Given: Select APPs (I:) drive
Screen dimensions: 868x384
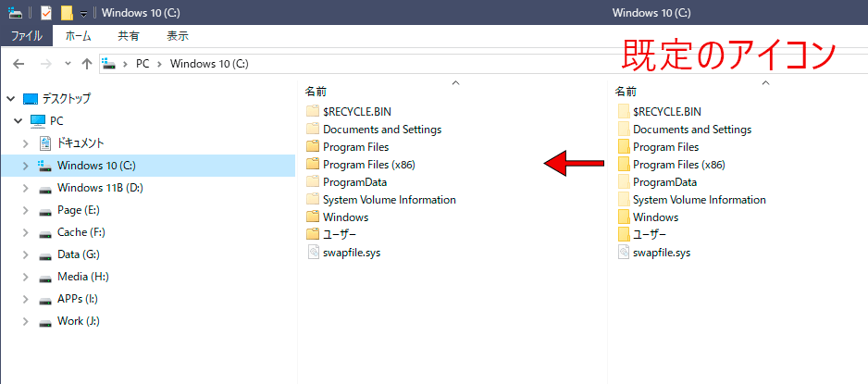Looking at the screenshot, I should tap(78, 299).
